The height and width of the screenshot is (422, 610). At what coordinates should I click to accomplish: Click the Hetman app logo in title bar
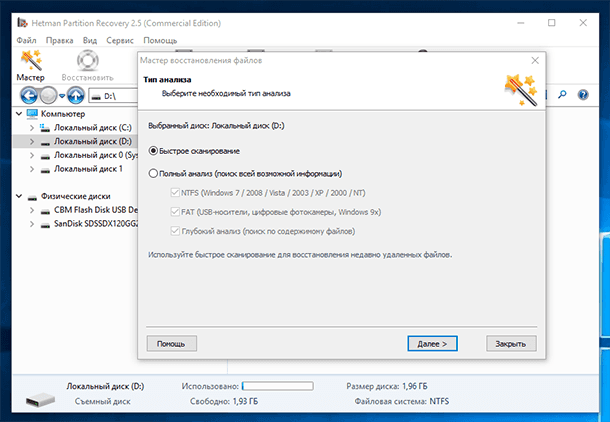click(x=22, y=23)
